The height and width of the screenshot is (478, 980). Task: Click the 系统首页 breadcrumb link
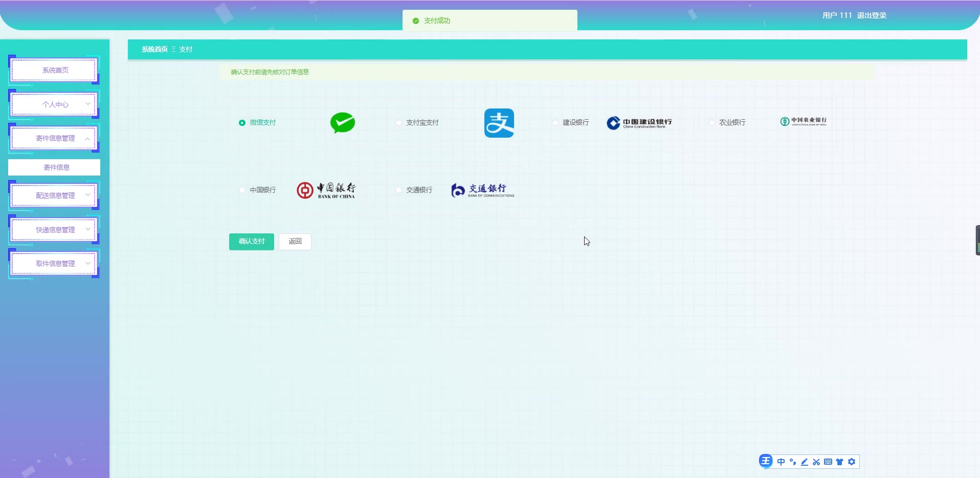154,49
